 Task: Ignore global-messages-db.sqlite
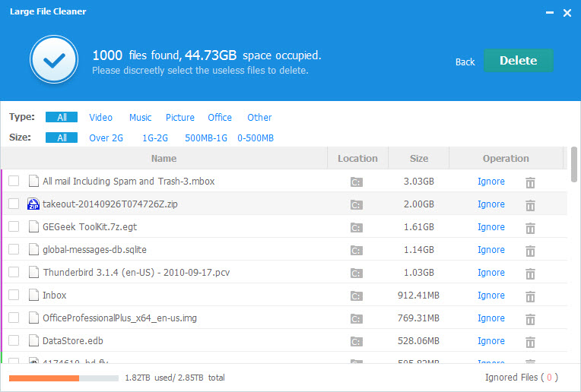[x=491, y=250]
